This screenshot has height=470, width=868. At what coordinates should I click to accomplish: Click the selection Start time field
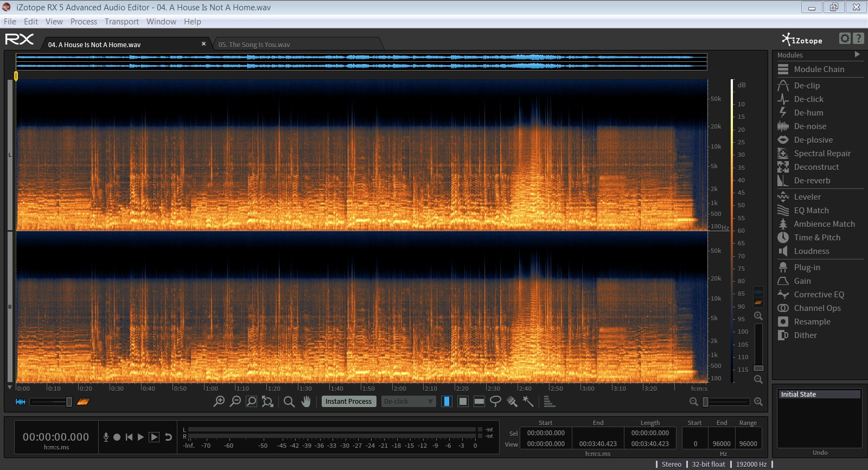(x=546, y=433)
